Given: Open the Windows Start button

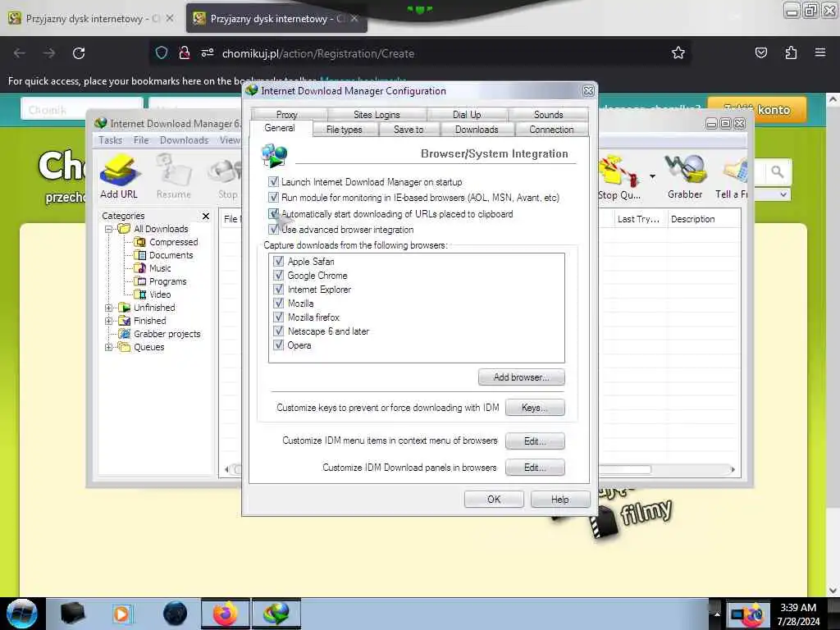Looking at the screenshot, I should 22,614.
